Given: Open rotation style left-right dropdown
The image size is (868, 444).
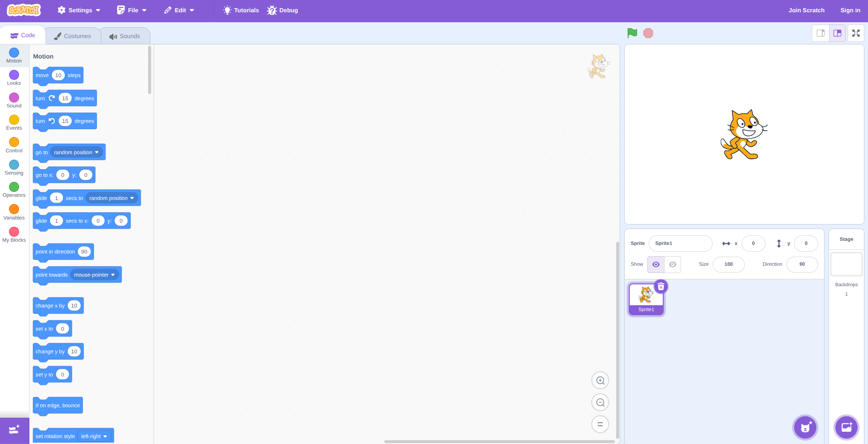Looking at the screenshot, I should coord(105,436).
